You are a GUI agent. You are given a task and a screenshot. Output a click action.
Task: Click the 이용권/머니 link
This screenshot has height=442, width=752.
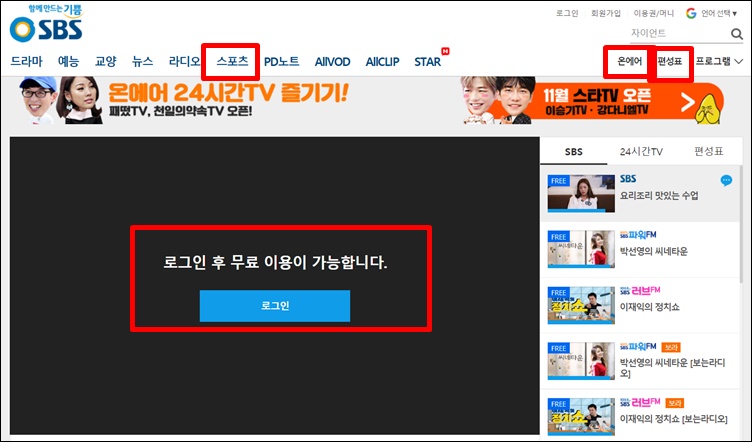[654, 13]
